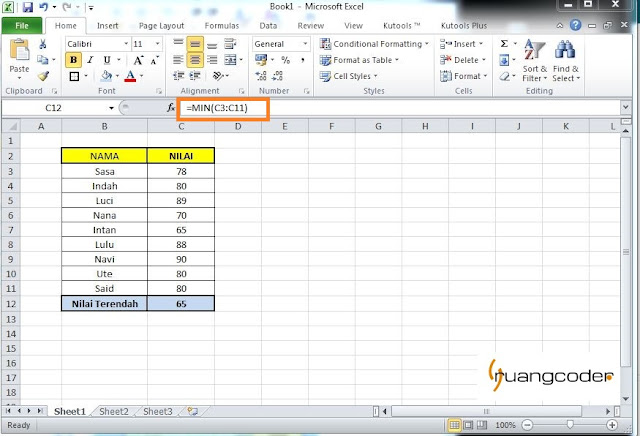640x436 pixels.
Task: Click the Delete cells button
Action: (463, 60)
